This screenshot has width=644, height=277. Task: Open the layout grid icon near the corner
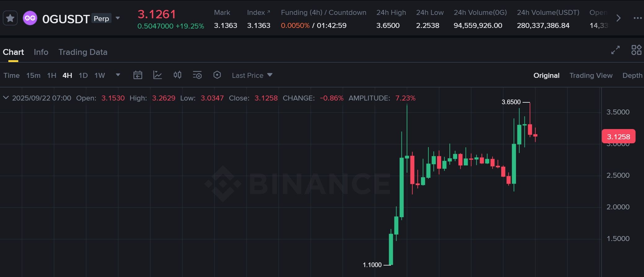click(636, 50)
